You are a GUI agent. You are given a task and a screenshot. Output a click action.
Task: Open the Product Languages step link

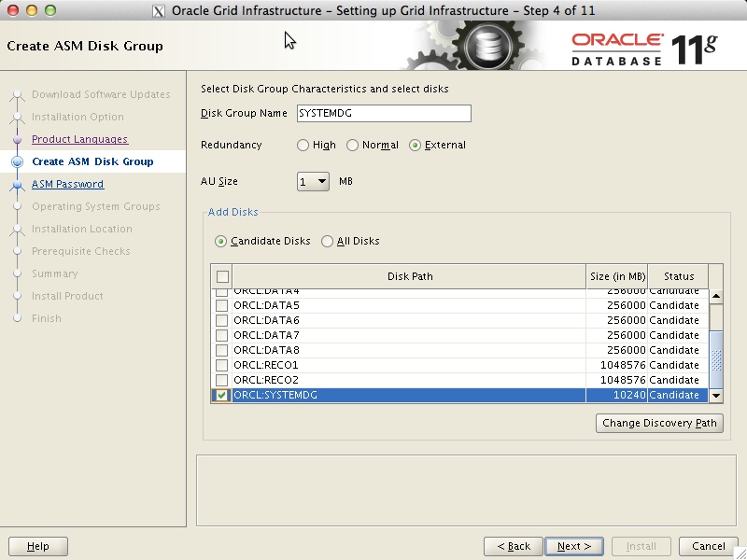pos(79,139)
